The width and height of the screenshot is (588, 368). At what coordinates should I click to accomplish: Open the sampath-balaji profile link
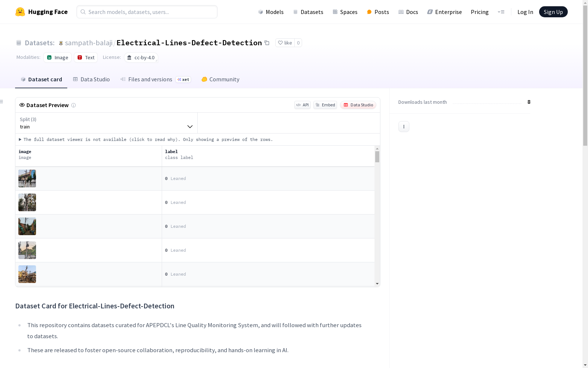(x=89, y=43)
